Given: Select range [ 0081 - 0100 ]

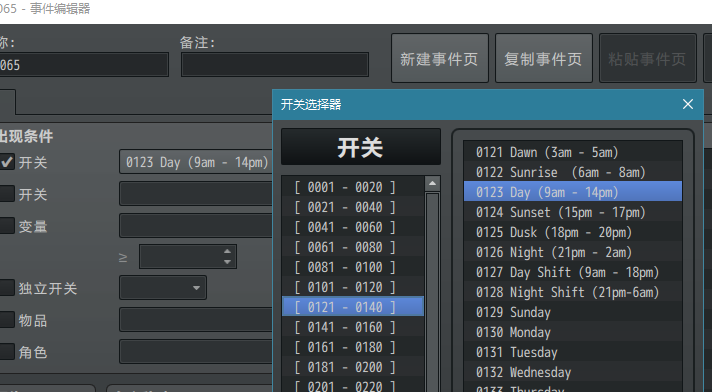Looking at the screenshot, I should [353, 267].
